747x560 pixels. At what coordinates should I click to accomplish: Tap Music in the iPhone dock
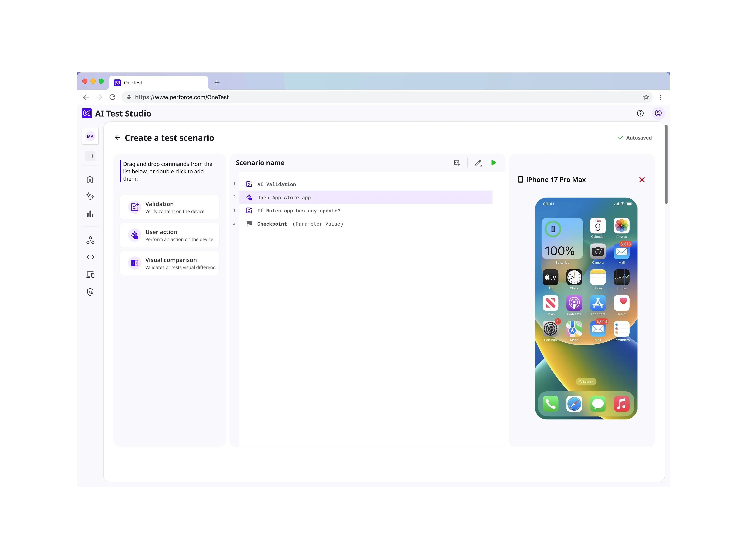point(621,404)
